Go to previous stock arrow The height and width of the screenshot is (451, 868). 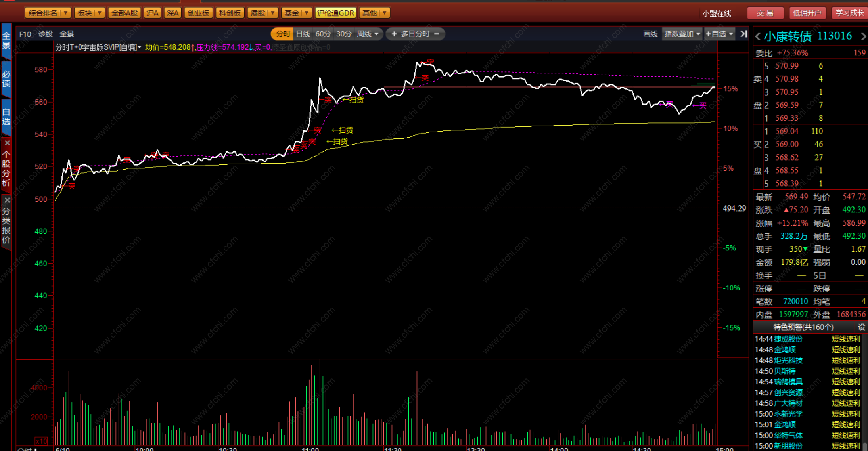pyautogui.click(x=758, y=37)
